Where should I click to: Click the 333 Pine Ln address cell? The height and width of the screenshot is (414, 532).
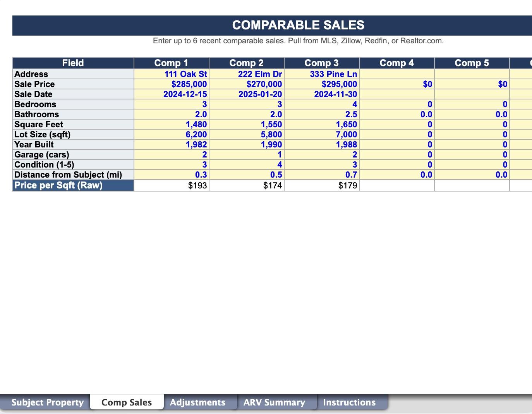click(322, 74)
